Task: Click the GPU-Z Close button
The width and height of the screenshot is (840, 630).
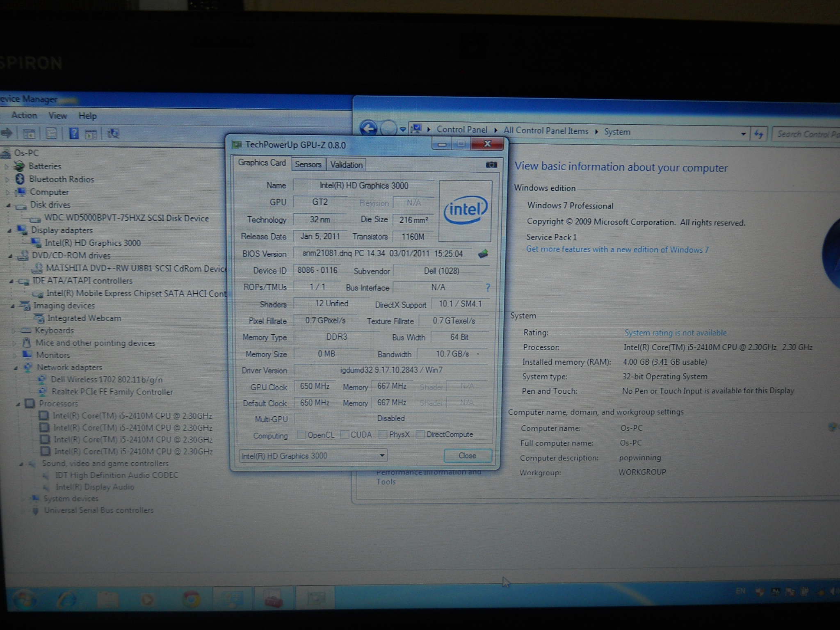Action: pyautogui.click(x=467, y=456)
